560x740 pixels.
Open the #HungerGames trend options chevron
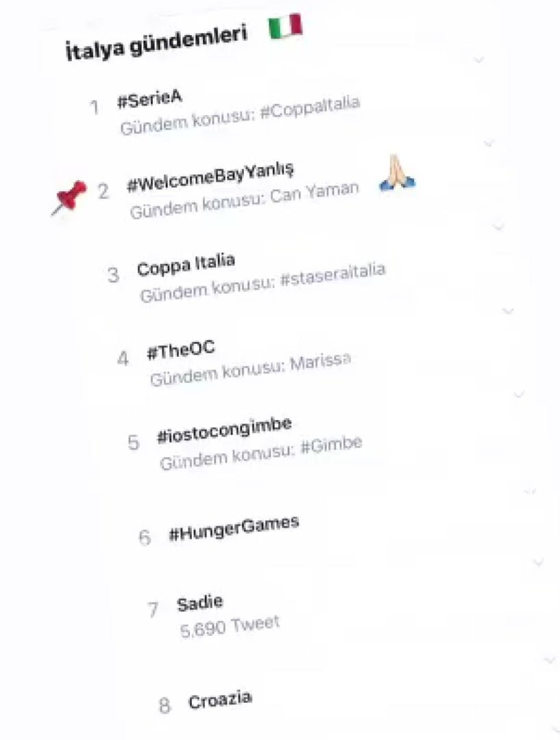click(529, 491)
